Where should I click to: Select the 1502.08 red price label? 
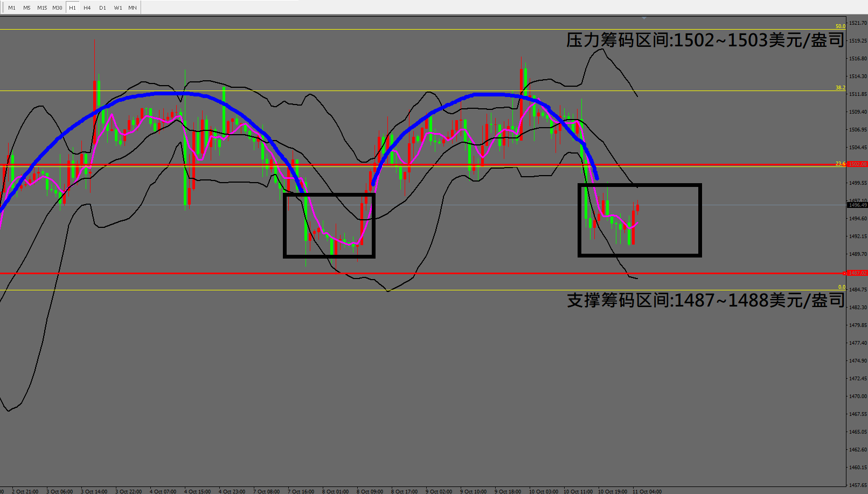pos(857,164)
